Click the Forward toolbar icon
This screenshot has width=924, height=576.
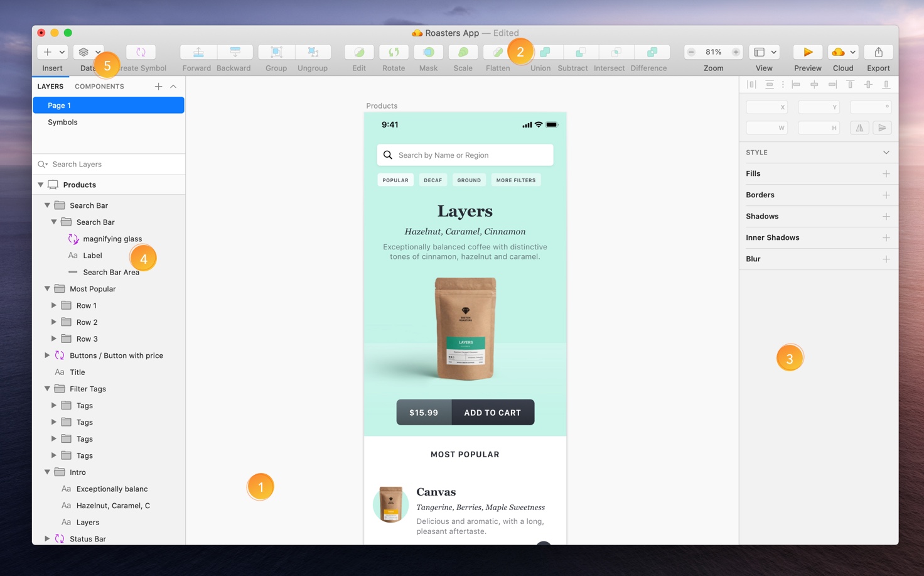point(198,52)
